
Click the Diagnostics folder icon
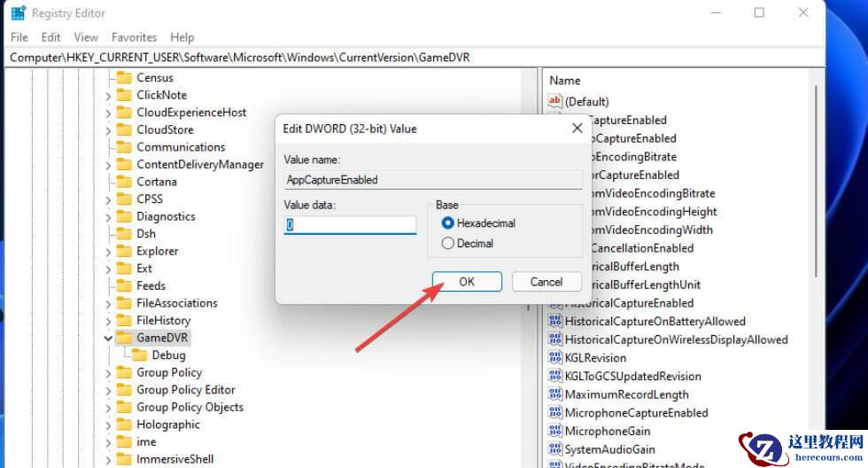(x=124, y=216)
